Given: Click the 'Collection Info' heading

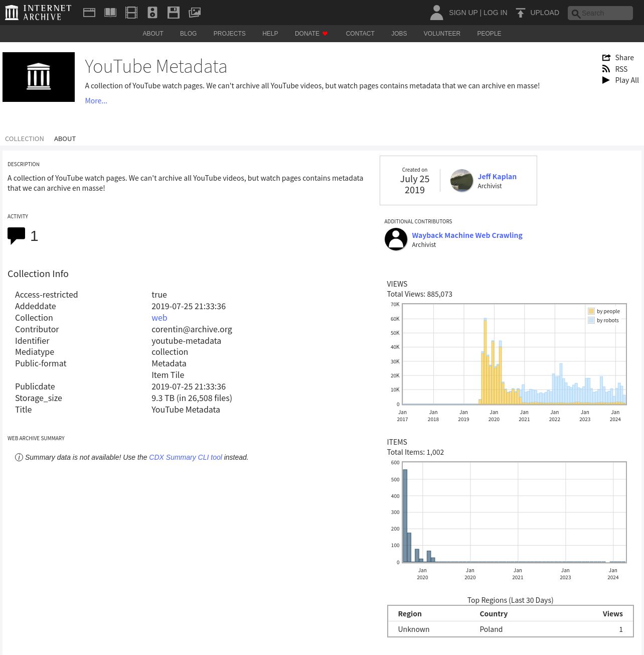Looking at the screenshot, I should (38, 274).
